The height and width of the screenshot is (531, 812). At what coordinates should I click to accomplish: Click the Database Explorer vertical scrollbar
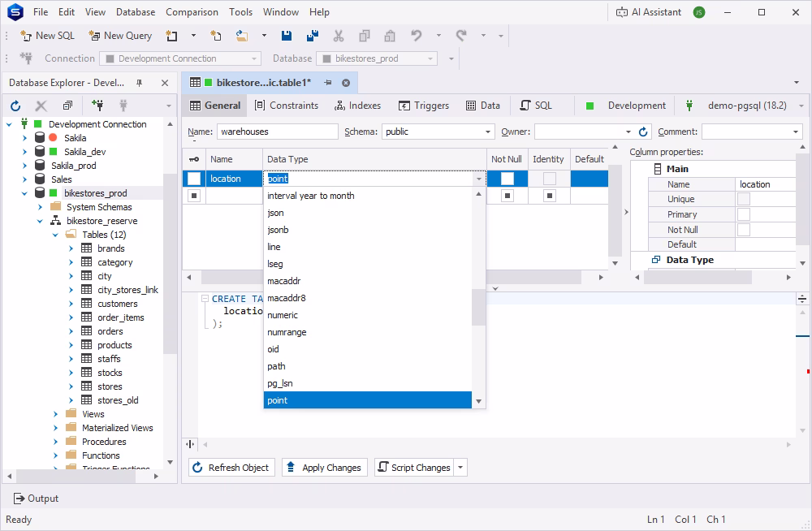(170, 263)
